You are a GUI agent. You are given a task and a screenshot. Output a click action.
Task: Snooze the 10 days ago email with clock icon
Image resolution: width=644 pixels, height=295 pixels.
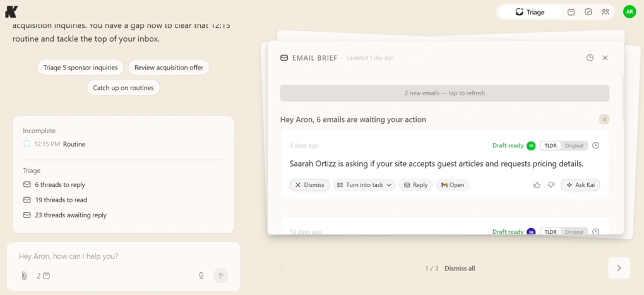(596, 232)
